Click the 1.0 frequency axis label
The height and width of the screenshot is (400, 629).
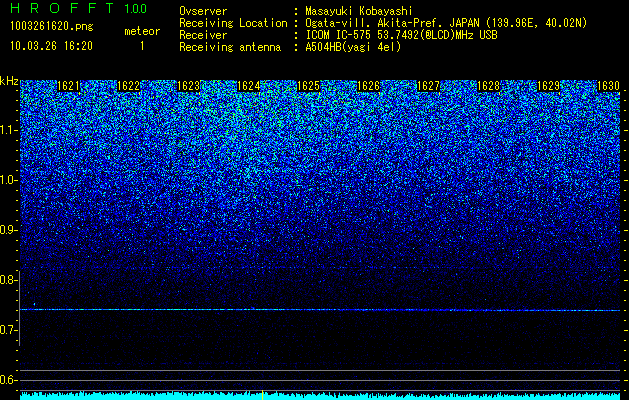click(8, 180)
